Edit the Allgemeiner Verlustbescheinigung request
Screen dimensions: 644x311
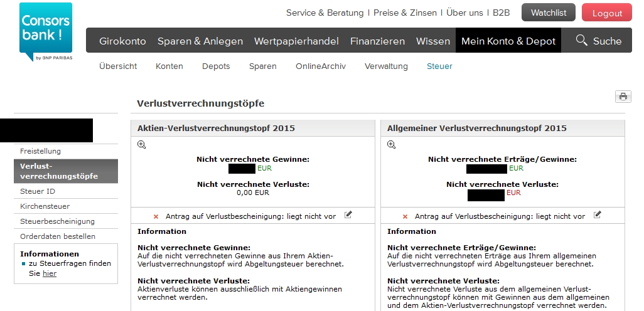tap(598, 215)
